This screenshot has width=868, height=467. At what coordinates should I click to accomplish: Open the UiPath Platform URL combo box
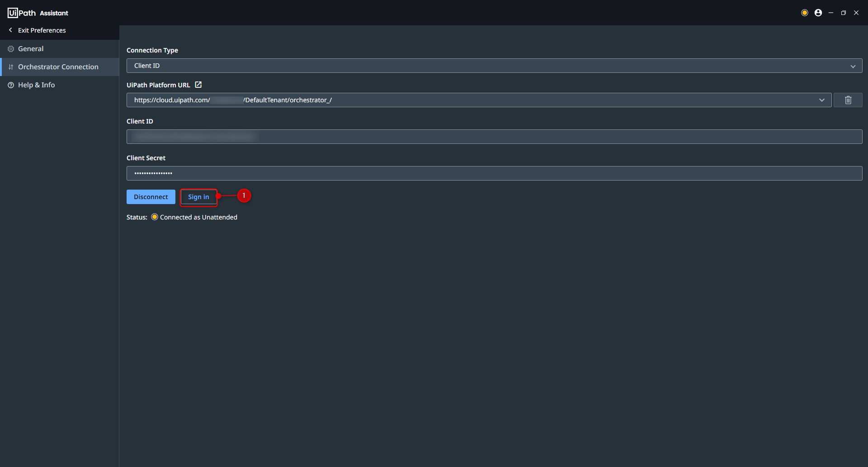[x=479, y=100]
